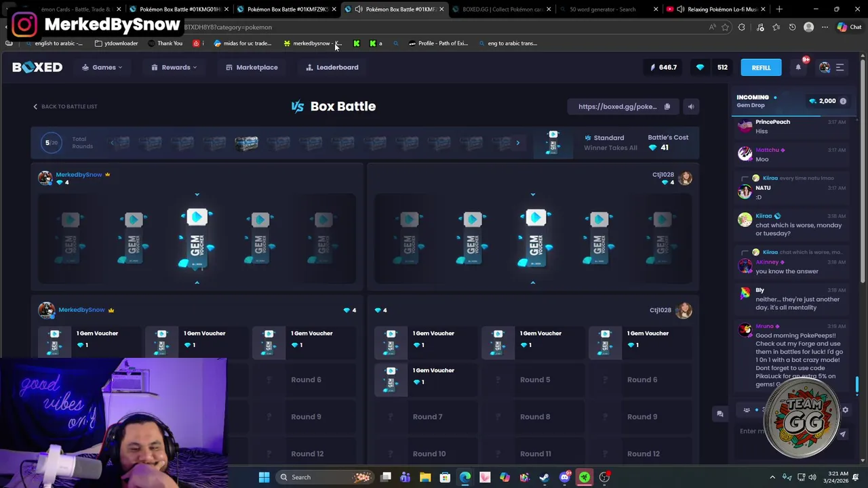Open Discord from taskbar
This screenshot has height=488, width=868.
click(564, 477)
